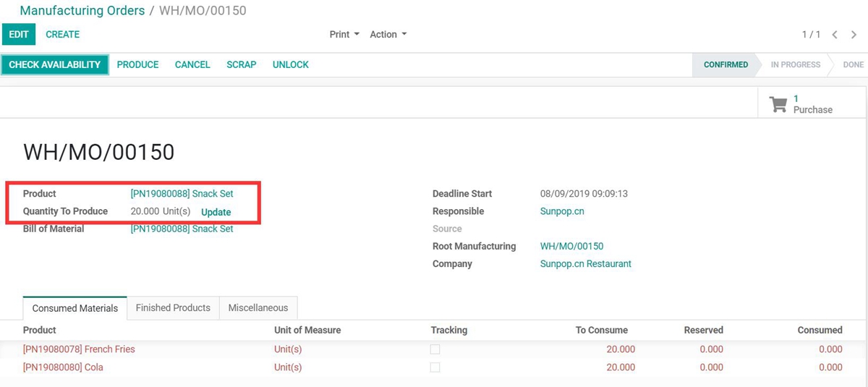Cancel the manufacturing order
The width and height of the screenshot is (868, 387).
[192, 65]
